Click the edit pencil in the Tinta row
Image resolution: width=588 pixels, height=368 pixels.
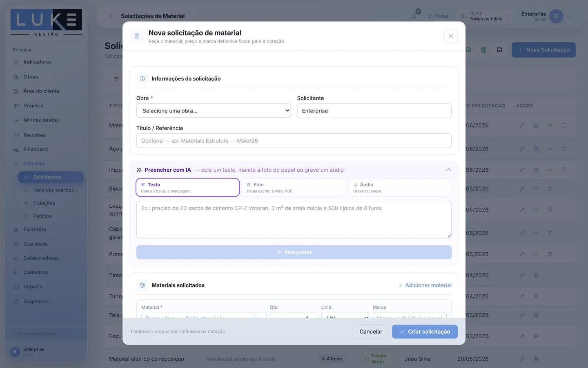coord(522,275)
